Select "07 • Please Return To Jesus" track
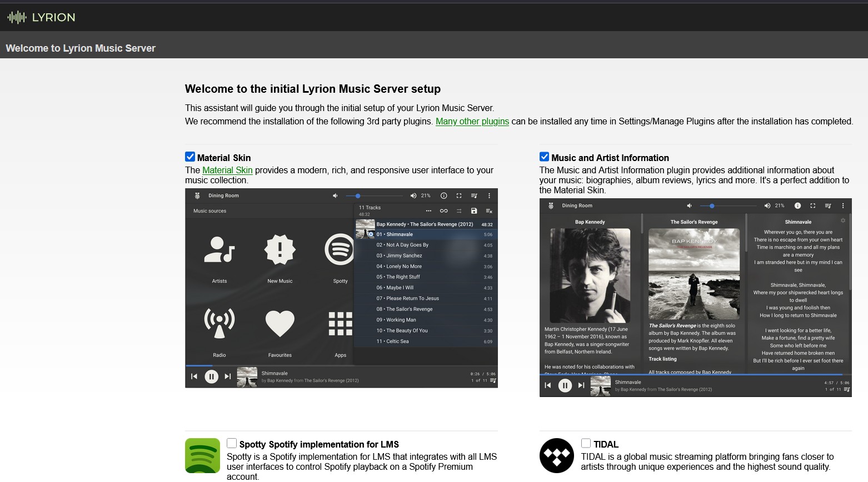This screenshot has width=868, height=482. (426, 298)
